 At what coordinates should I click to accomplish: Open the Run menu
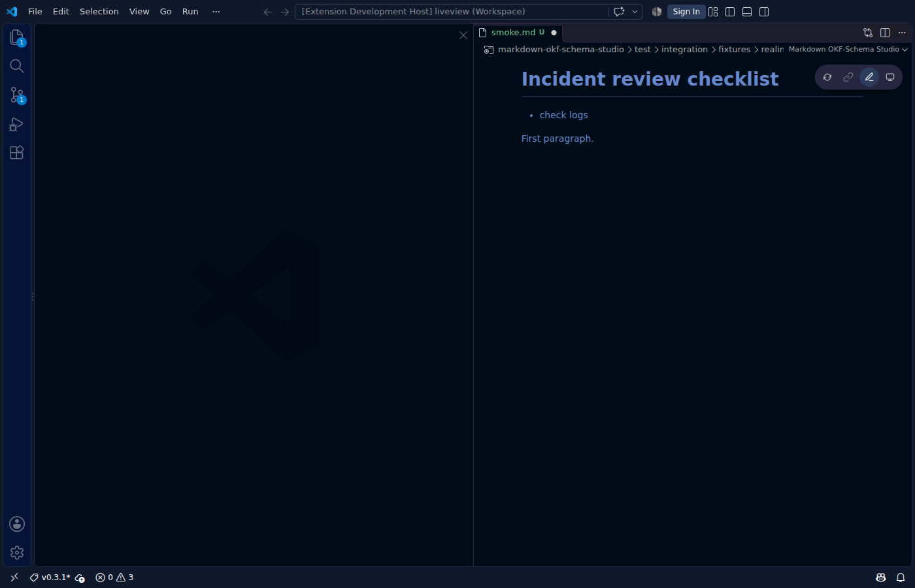190,11
